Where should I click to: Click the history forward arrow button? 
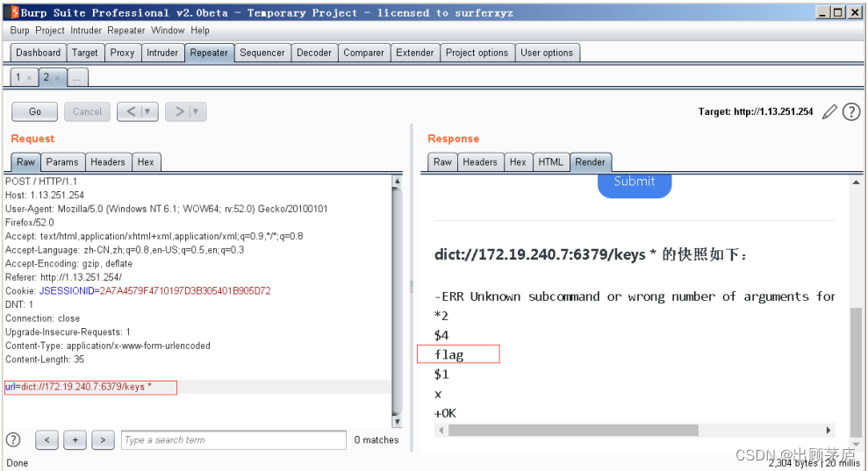tap(179, 111)
